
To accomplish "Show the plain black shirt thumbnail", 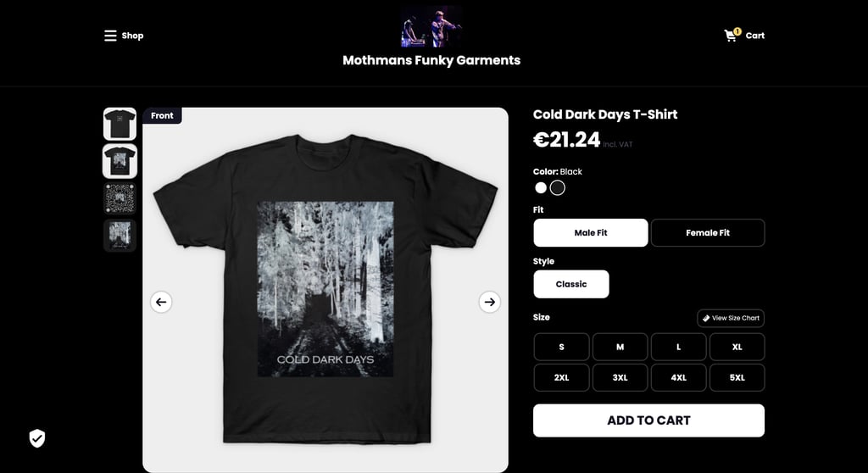I will tap(120, 124).
